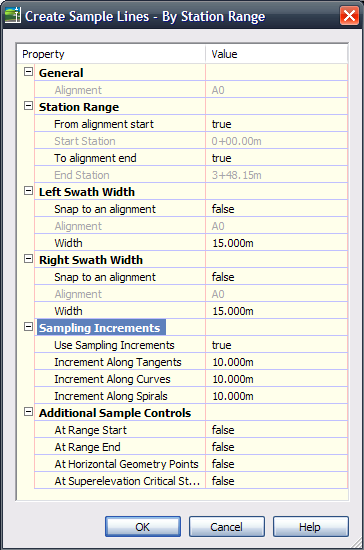The height and width of the screenshot is (550, 364).
Task: Collapse the Left Swath Width section
Action: point(28,191)
